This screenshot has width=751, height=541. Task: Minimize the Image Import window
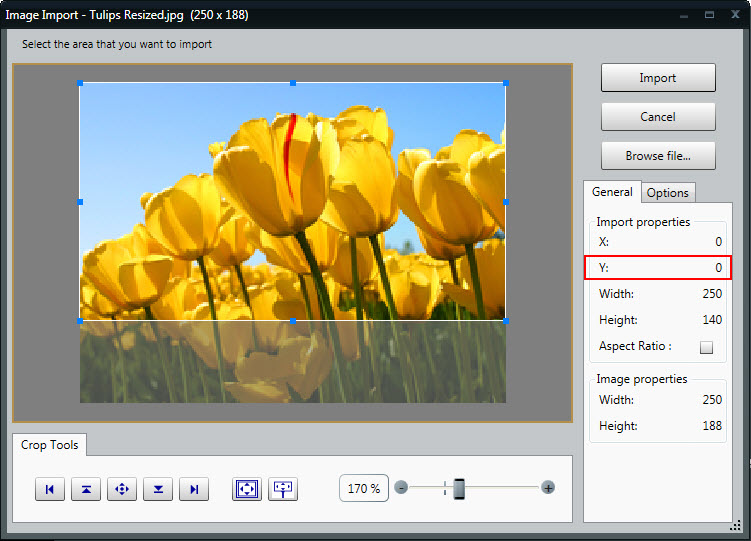[684, 16]
